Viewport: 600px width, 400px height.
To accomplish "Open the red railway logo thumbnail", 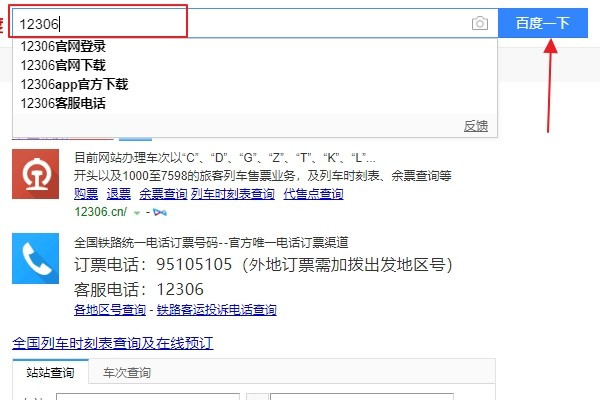I will click(x=36, y=174).
